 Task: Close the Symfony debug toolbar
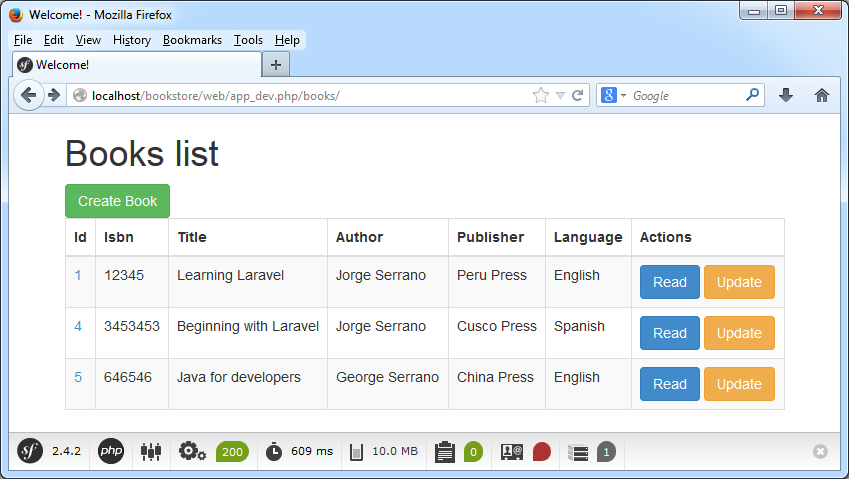coord(820,452)
